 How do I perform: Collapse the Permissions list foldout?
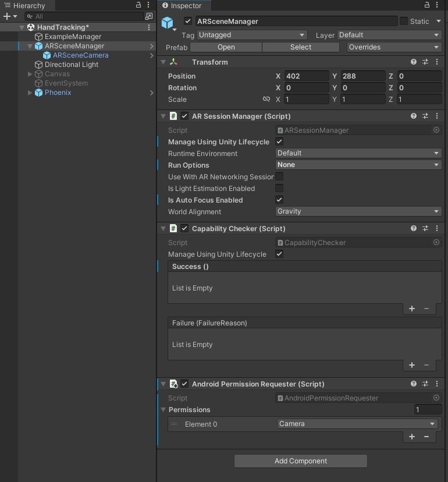[163, 410]
